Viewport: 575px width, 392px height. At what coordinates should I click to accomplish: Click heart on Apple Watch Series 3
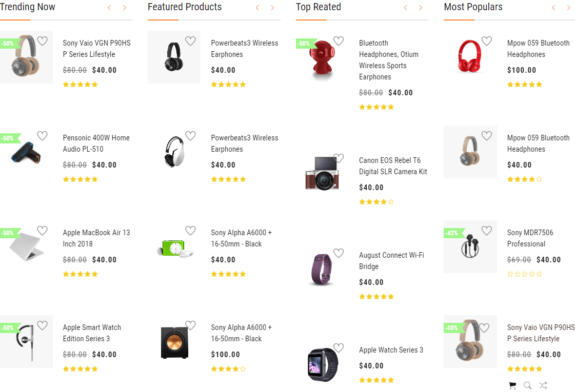(x=339, y=348)
